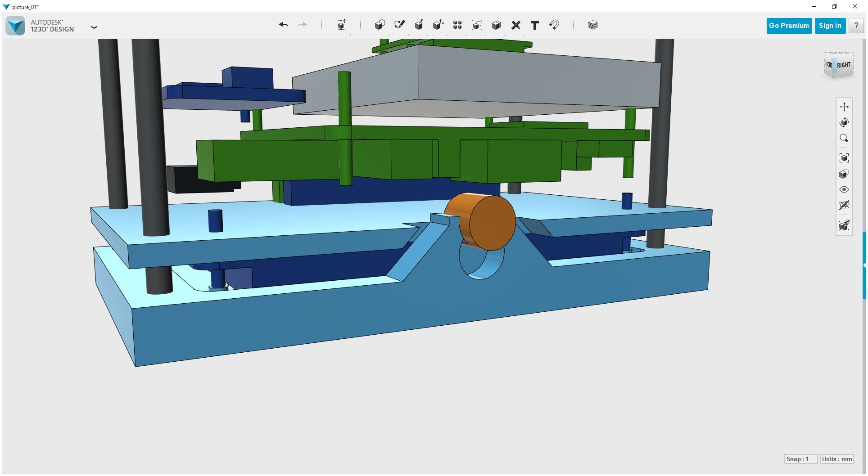868x476 pixels.
Task: Select the Text tool icon
Action: coord(535,25)
